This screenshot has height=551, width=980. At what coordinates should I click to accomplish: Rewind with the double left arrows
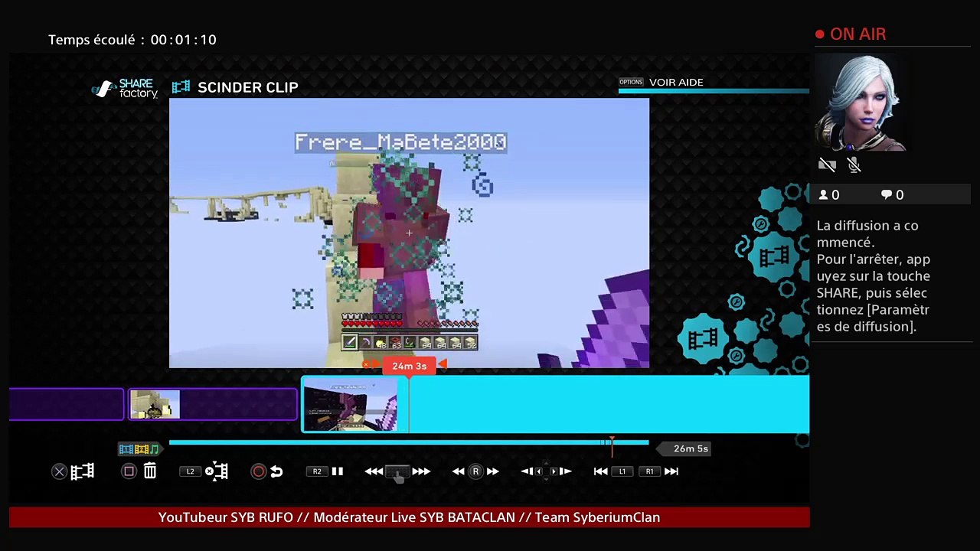pyautogui.click(x=458, y=471)
